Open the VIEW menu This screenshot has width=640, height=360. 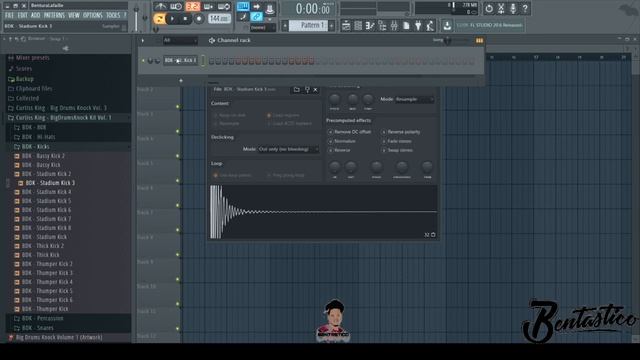click(x=74, y=15)
